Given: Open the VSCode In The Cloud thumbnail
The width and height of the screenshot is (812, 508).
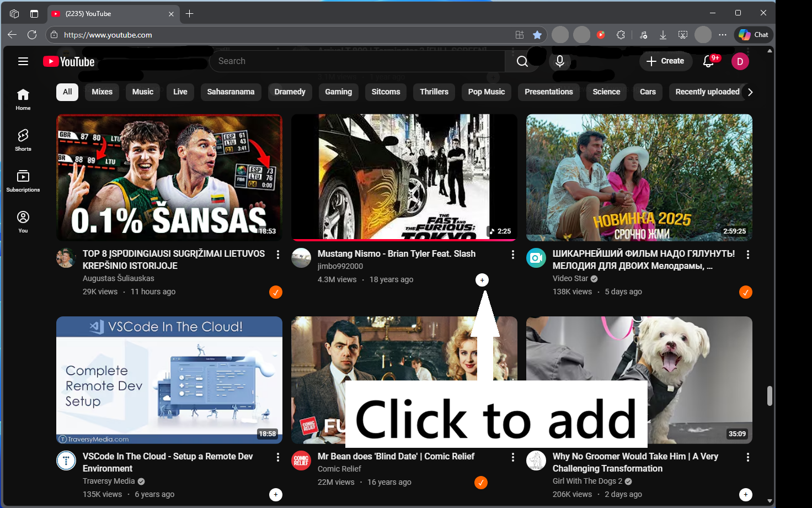Looking at the screenshot, I should coord(169,380).
